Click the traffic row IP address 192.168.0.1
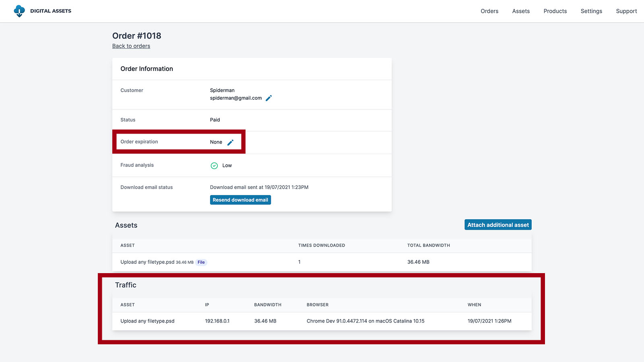Screen dimensions: 644x362 [217, 321]
